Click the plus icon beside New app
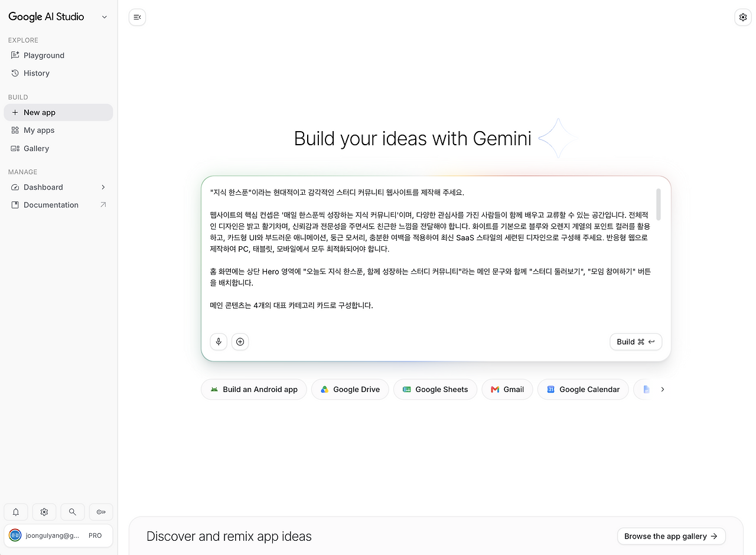 [x=15, y=112]
